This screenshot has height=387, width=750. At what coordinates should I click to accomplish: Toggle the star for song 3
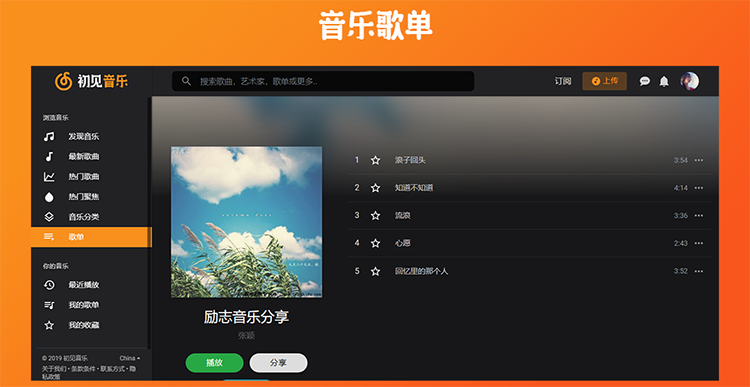click(x=375, y=216)
